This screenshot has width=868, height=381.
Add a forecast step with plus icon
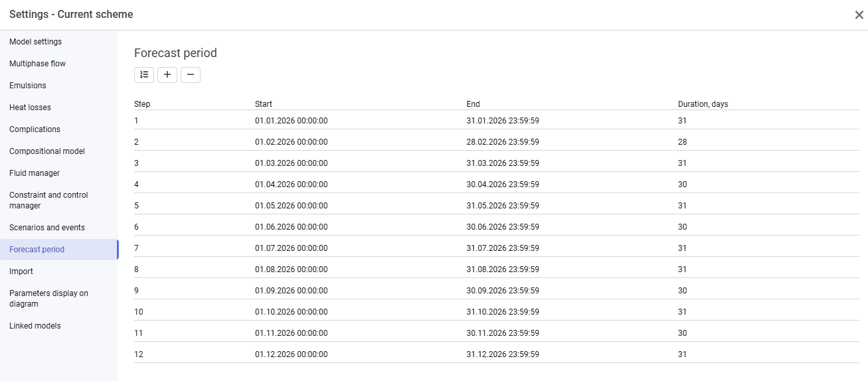click(167, 75)
